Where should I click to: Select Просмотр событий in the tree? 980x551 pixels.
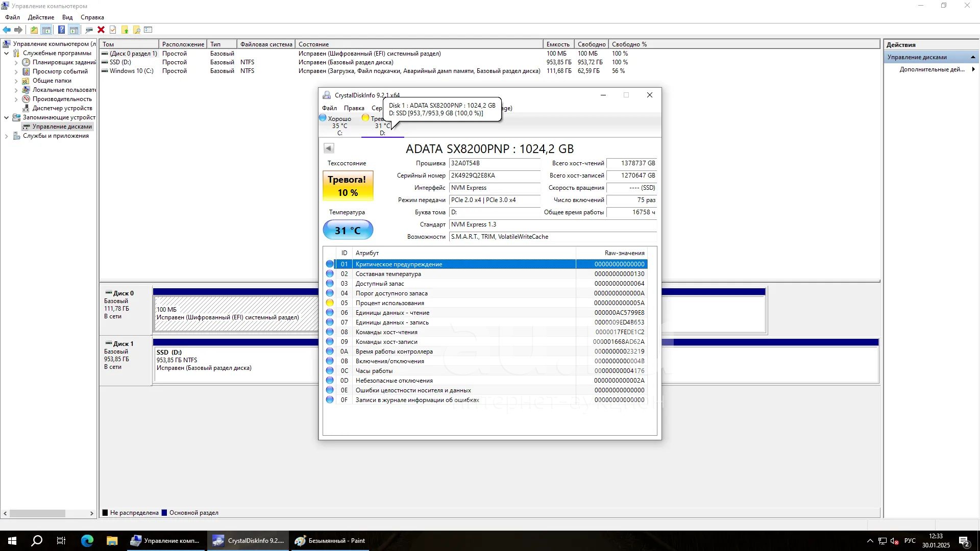click(x=60, y=71)
